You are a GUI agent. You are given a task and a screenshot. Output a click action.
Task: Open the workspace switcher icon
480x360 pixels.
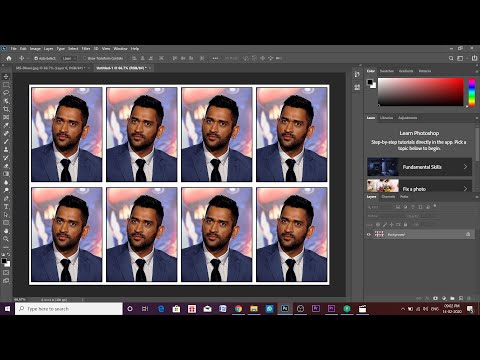click(460, 58)
